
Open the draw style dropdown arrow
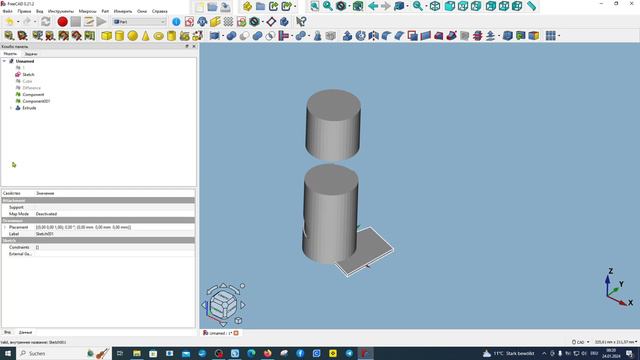[x=349, y=6]
